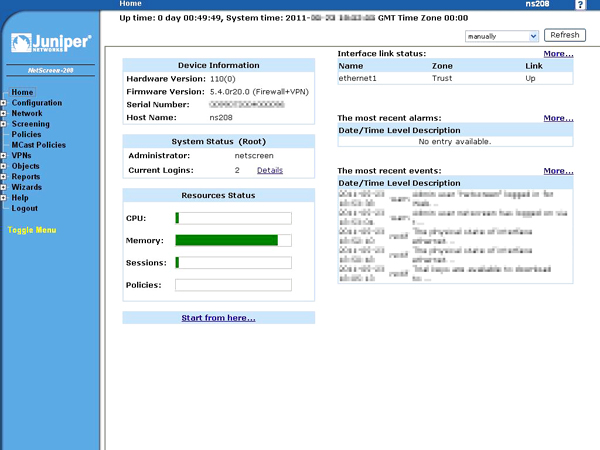Click the Trust zone cell
The width and height of the screenshot is (600, 450).
(x=442, y=78)
